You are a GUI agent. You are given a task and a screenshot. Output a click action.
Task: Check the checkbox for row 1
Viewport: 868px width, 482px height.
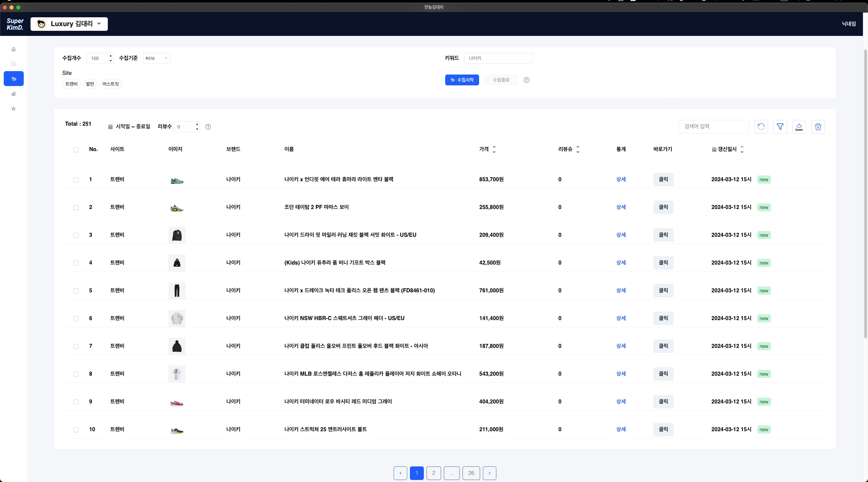[x=76, y=180]
